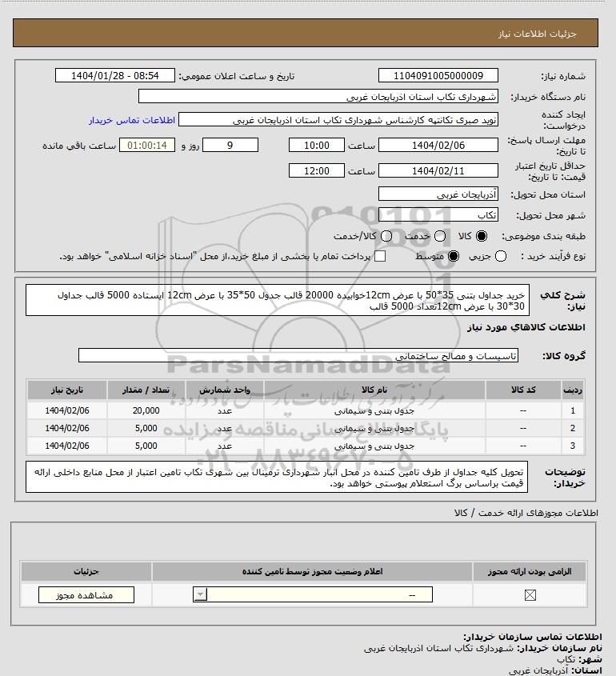Select the کالا/خدمت radio button
This screenshot has height=676, width=616.
[x=386, y=236]
